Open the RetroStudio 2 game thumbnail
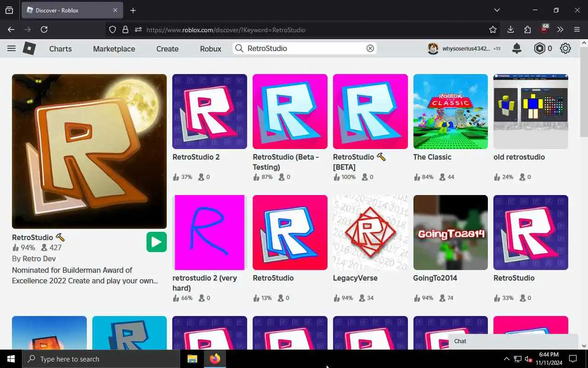 point(209,111)
